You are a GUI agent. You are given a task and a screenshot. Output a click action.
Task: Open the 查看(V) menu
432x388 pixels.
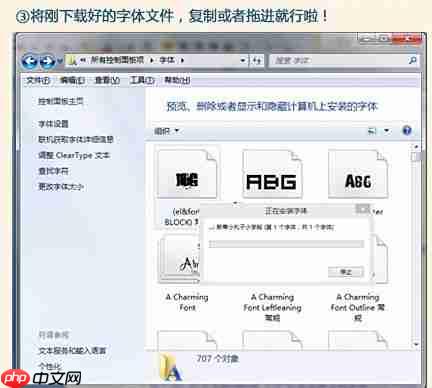click(107, 80)
